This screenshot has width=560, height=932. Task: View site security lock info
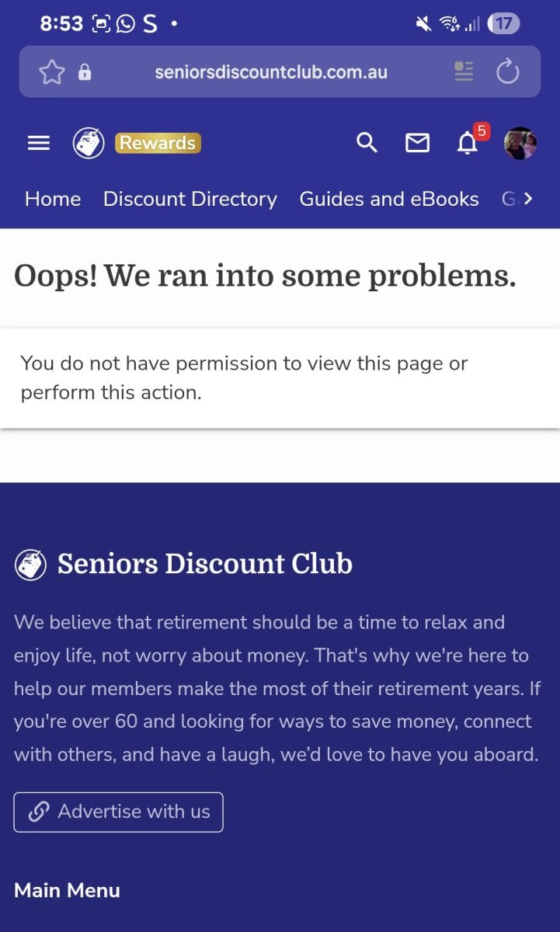click(x=85, y=73)
